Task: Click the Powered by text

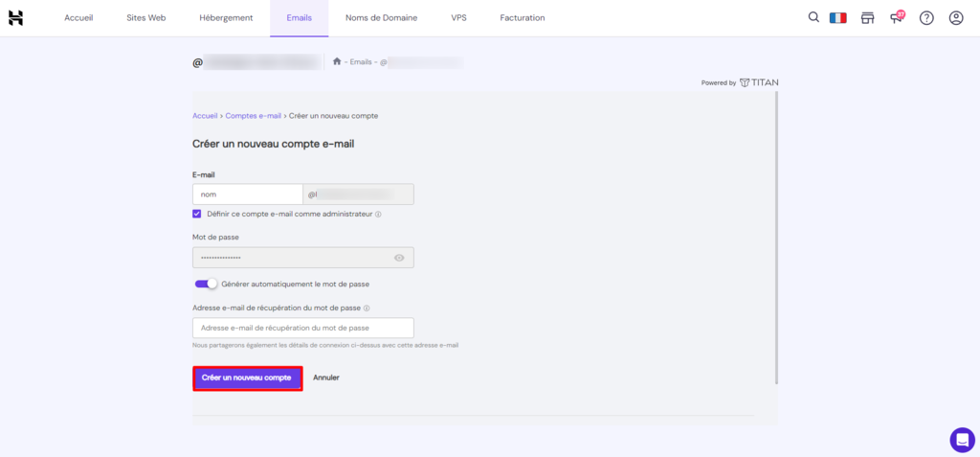Action: click(718, 82)
